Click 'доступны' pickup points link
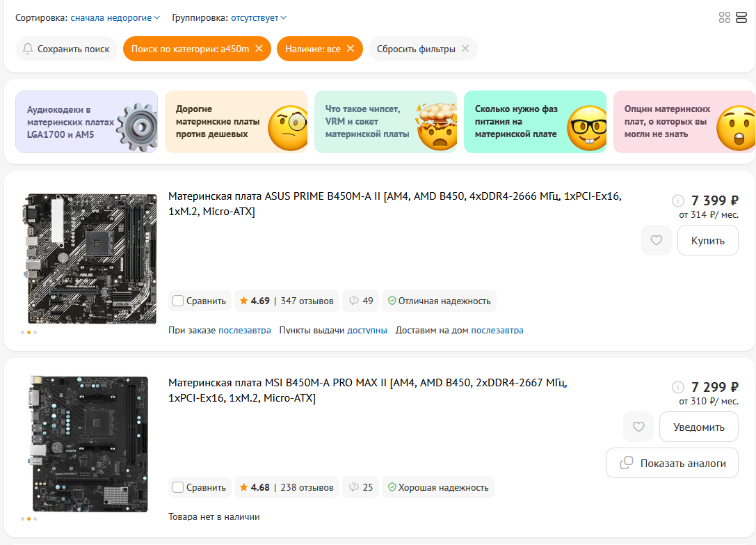The height and width of the screenshot is (545, 756). click(367, 330)
